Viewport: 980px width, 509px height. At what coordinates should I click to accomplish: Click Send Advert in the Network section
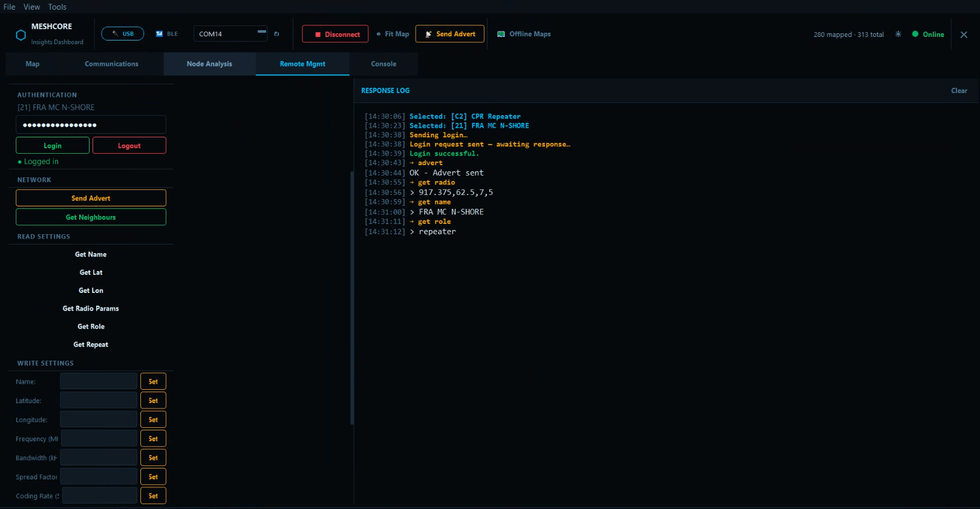[91, 198]
